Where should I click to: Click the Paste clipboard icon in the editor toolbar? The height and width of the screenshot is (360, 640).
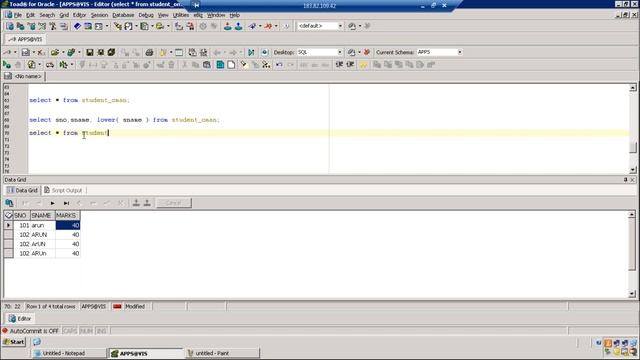pos(207,65)
